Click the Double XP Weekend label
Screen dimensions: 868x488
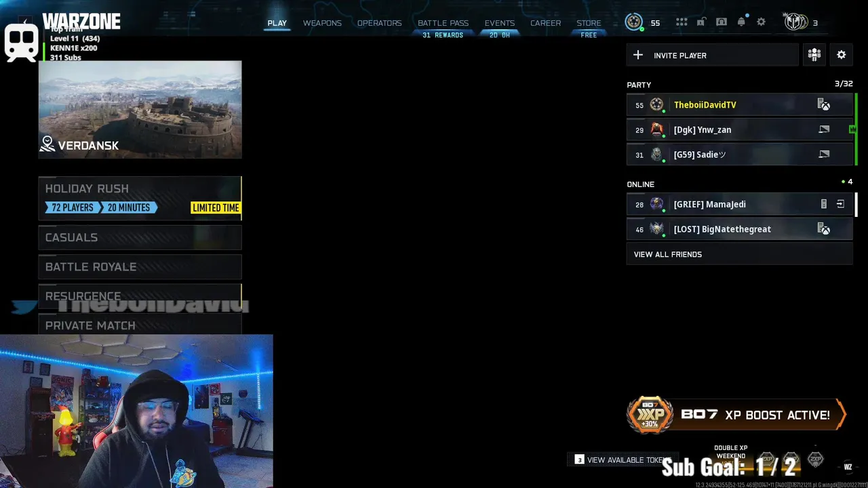730,451
